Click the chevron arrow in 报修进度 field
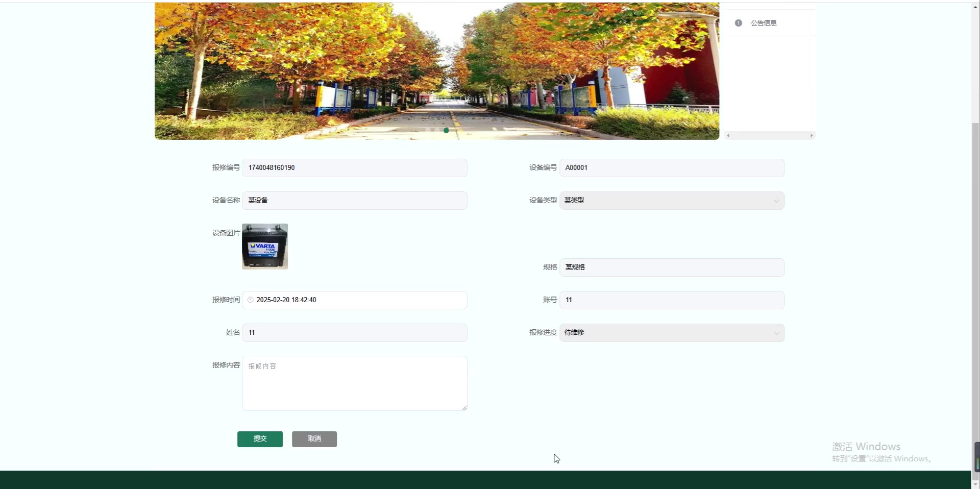980x489 pixels. 776,333
